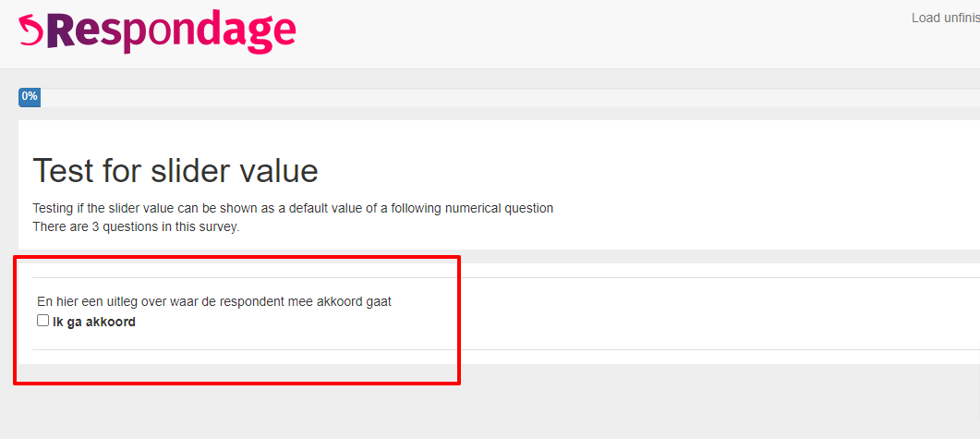This screenshot has height=439, width=980.
Task: Click the Respondage wordmark text in header
Action: coord(171,31)
